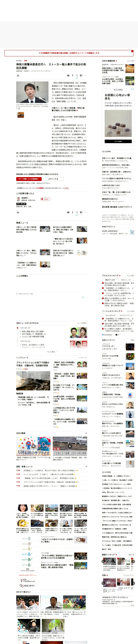Open the 2カ月間無料 campaign details banner
Image resolution: width=138 pixels, height=644 pixels.
pyautogui.click(x=69, y=53)
